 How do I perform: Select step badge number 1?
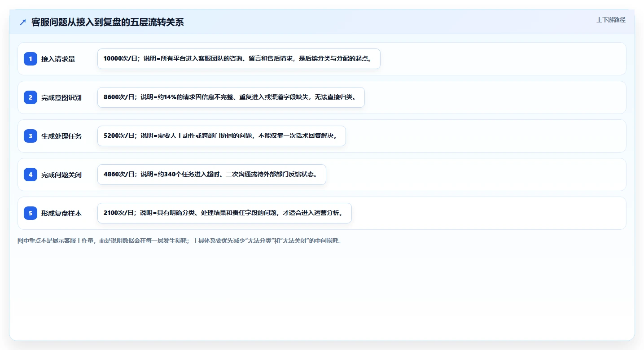click(x=31, y=59)
